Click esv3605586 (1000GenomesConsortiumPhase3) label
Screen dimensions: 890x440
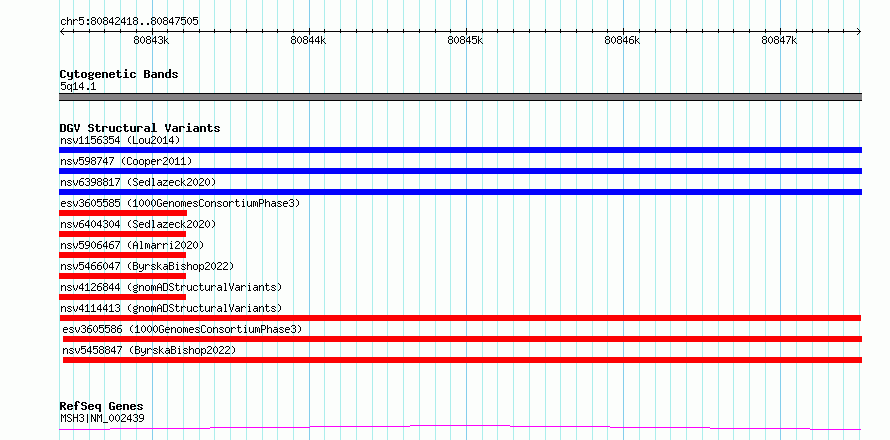[x=182, y=329]
